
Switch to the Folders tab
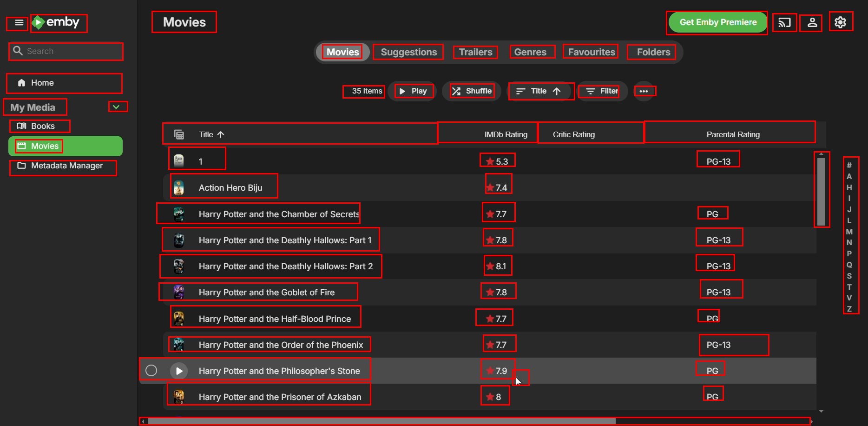654,52
